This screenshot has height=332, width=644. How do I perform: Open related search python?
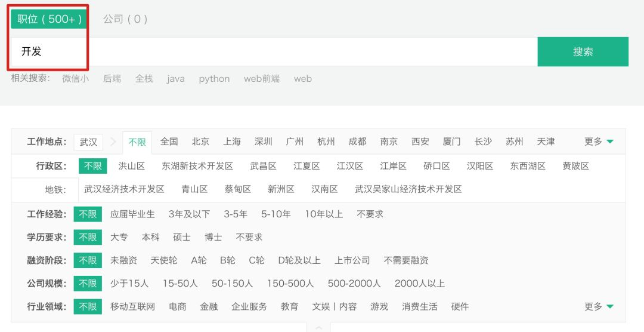(x=215, y=79)
